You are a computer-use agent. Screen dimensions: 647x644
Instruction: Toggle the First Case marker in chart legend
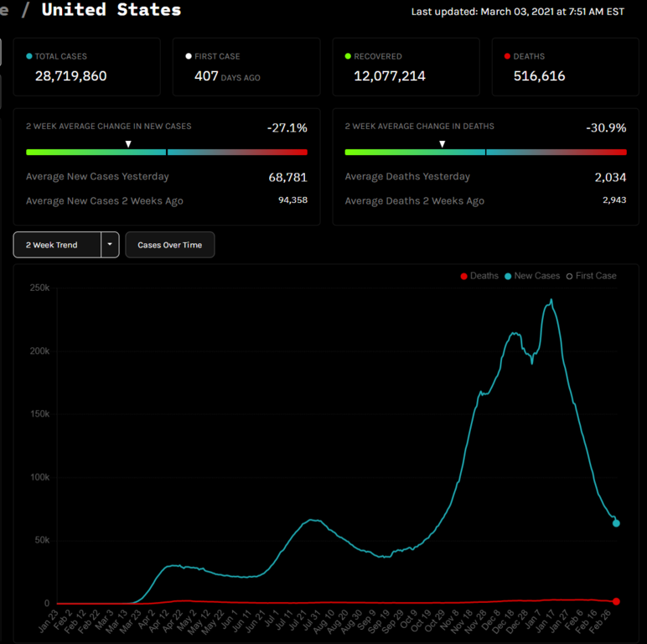[x=591, y=276]
